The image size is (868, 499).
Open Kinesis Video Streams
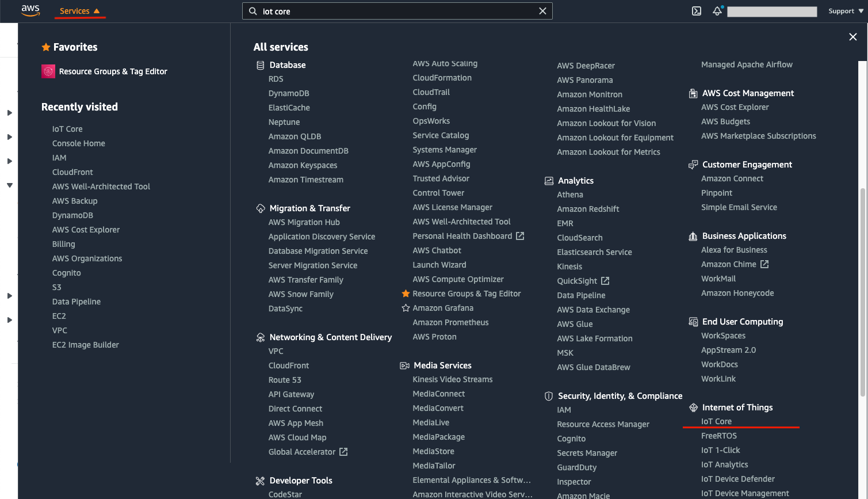453,379
